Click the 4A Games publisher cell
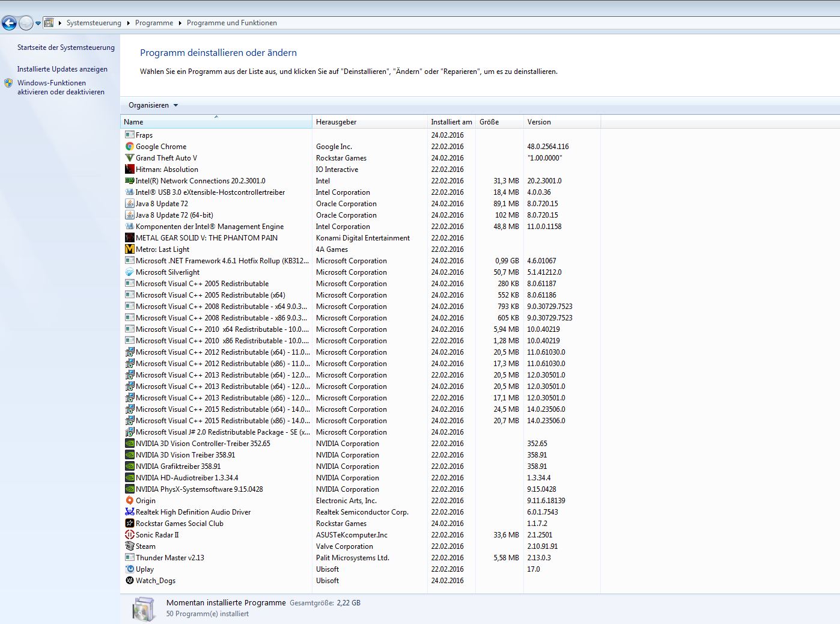The image size is (840, 624). point(332,249)
